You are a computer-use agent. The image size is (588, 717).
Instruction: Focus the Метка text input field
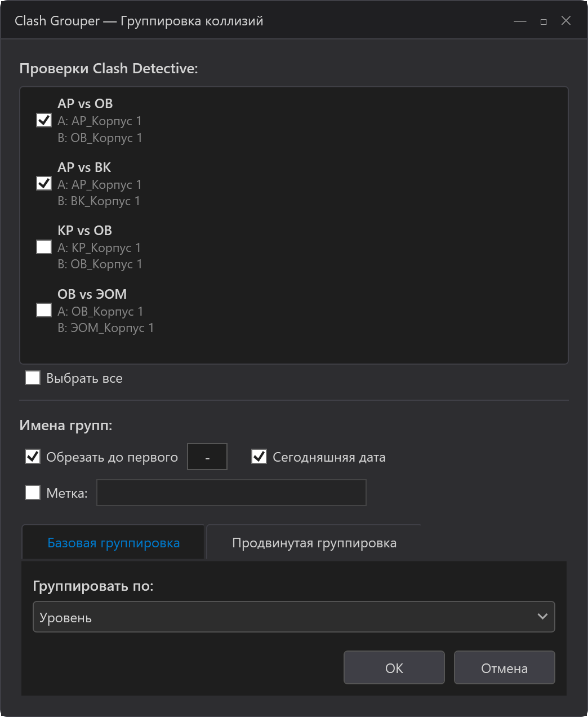[x=231, y=493]
